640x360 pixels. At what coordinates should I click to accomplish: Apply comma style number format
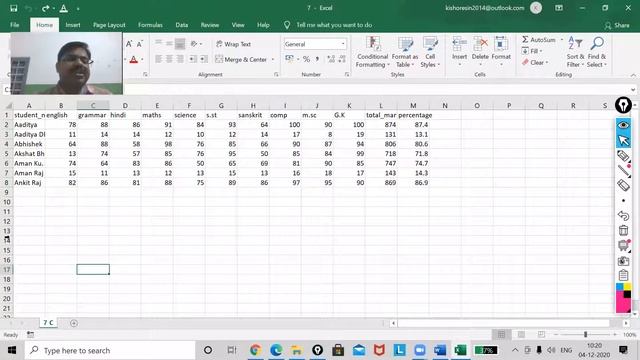tap(317, 59)
